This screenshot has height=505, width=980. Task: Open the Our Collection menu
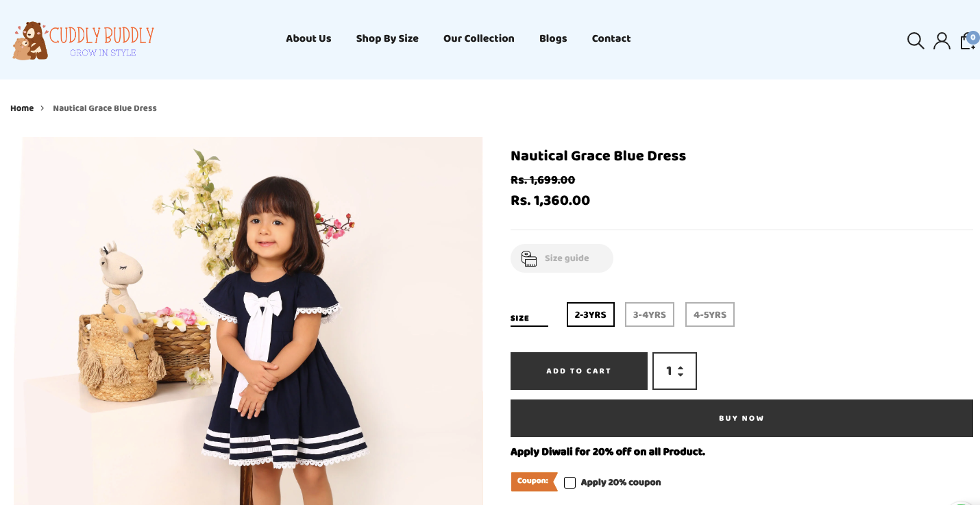pyautogui.click(x=478, y=38)
